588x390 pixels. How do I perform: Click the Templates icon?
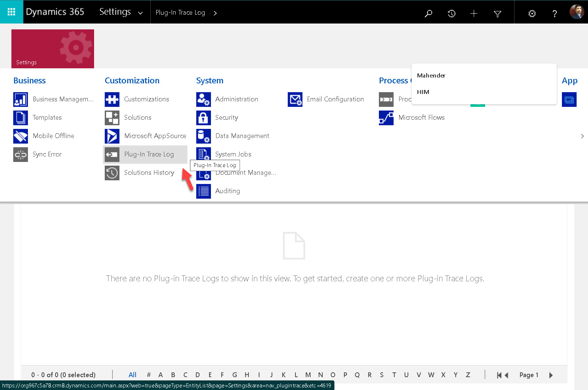tap(21, 118)
